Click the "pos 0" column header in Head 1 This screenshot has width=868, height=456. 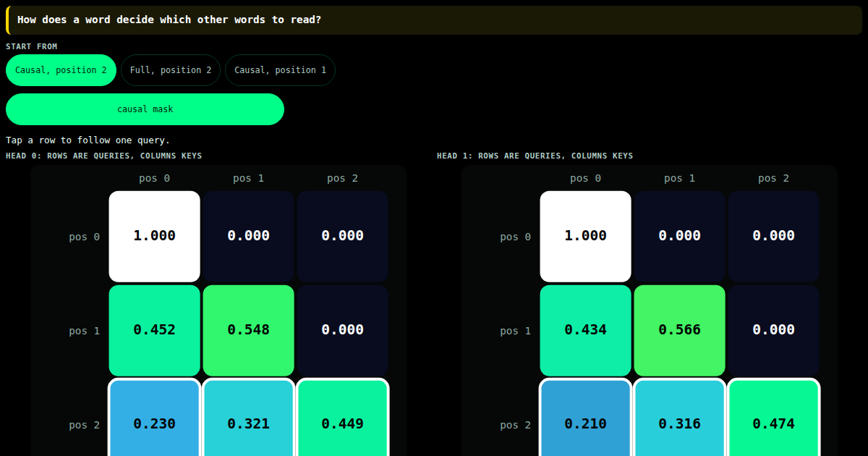click(x=586, y=178)
